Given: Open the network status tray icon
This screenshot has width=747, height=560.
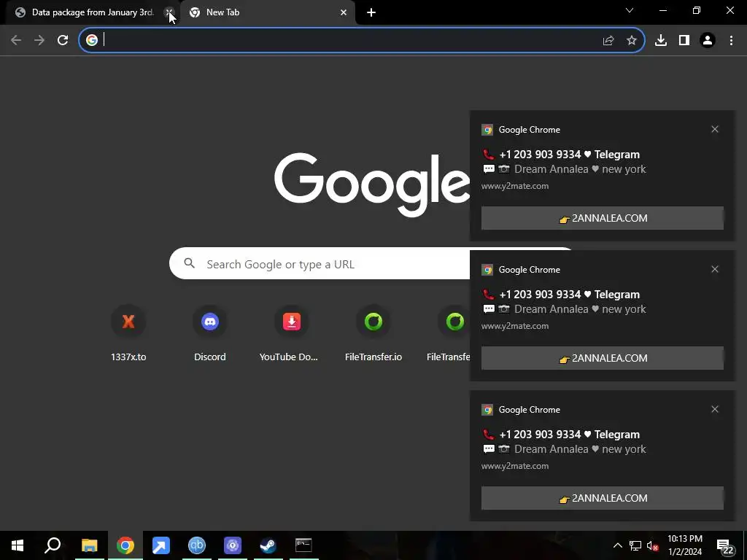Looking at the screenshot, I should point(635,545).
